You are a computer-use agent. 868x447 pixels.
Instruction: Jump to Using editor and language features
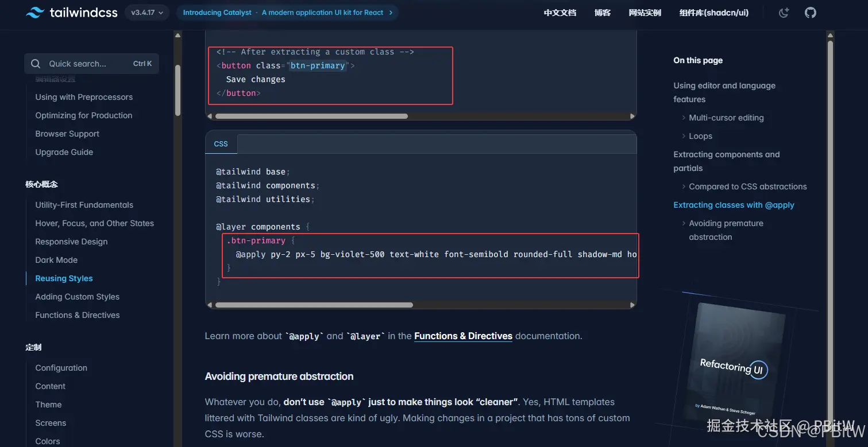pyautogui.click(x=724, y=92)
